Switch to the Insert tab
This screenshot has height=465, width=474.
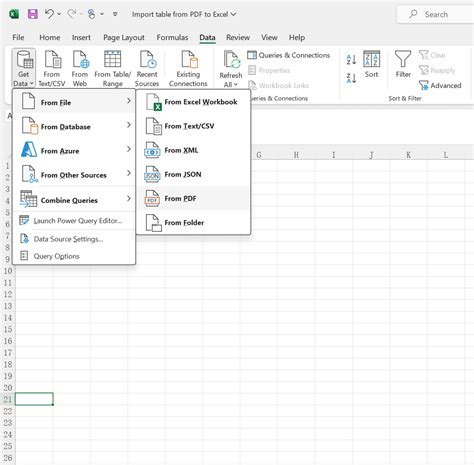tap(81, 37)
